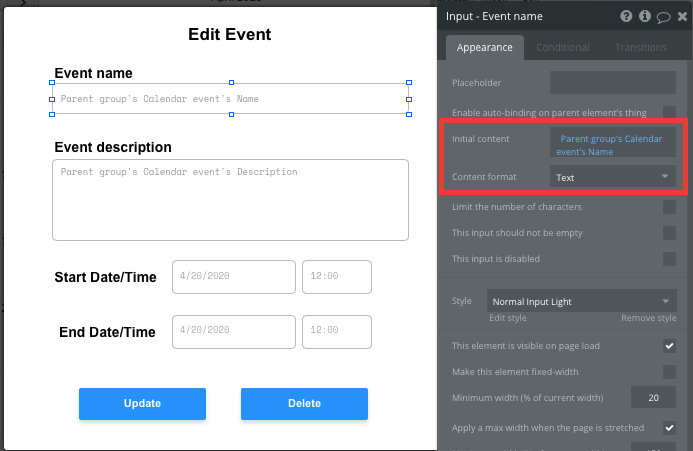Click the Edit style link
This screenshot has height=451, width=693.
[x=508, y=318]
